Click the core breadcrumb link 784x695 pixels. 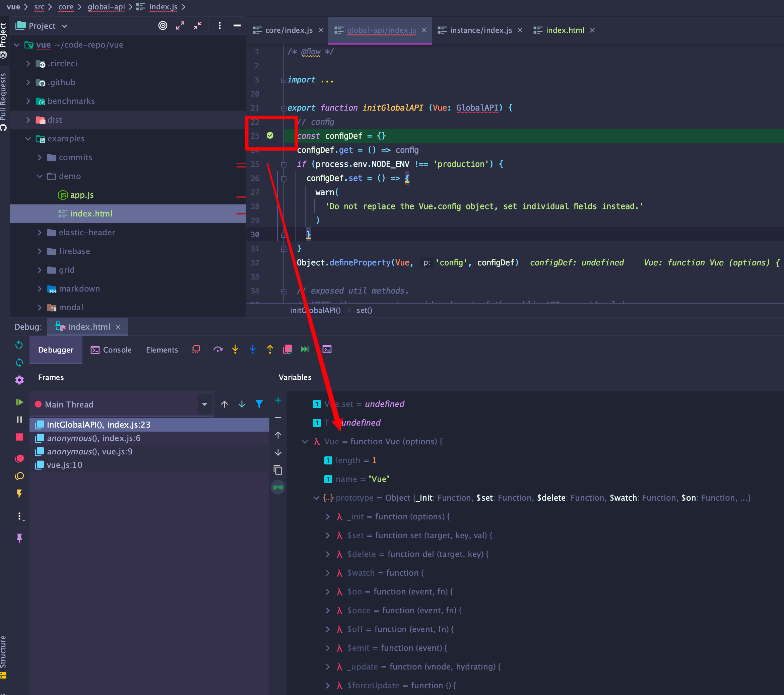66,7
